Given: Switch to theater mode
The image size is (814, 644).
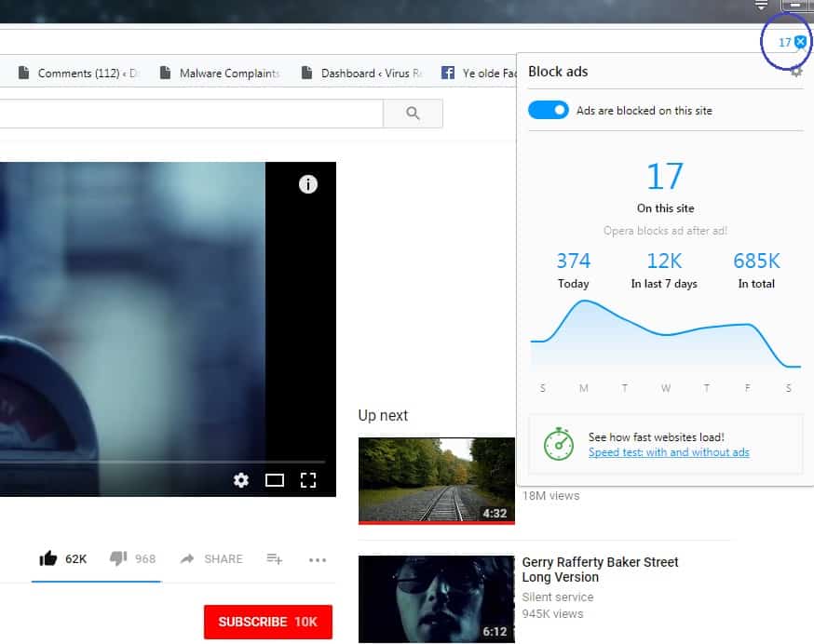Looking at the screenshot, I should [x=274, y=480].
